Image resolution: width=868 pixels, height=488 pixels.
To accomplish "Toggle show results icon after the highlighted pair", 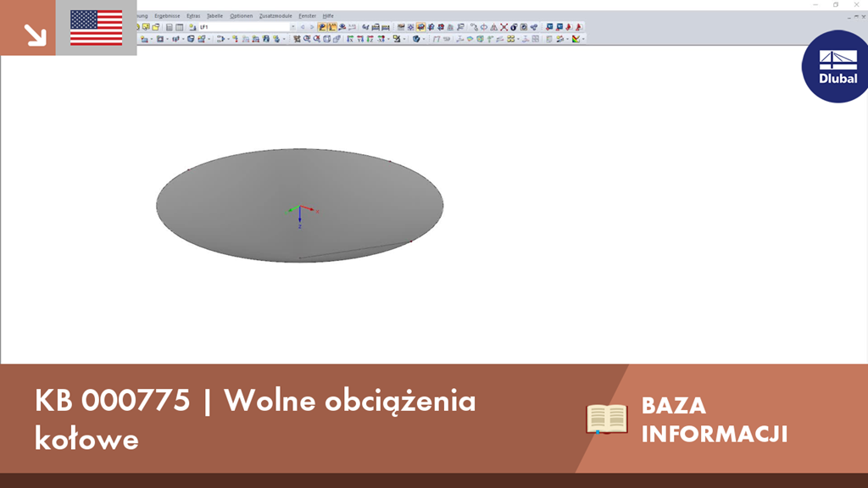I will tap(342, 27).
